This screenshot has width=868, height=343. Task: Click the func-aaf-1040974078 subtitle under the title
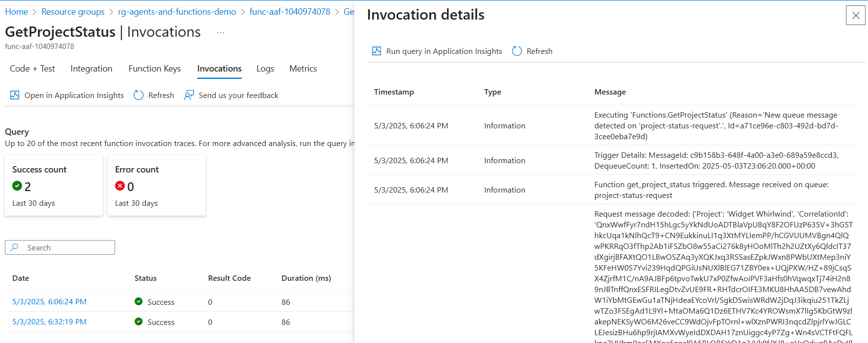click(40, 47)
